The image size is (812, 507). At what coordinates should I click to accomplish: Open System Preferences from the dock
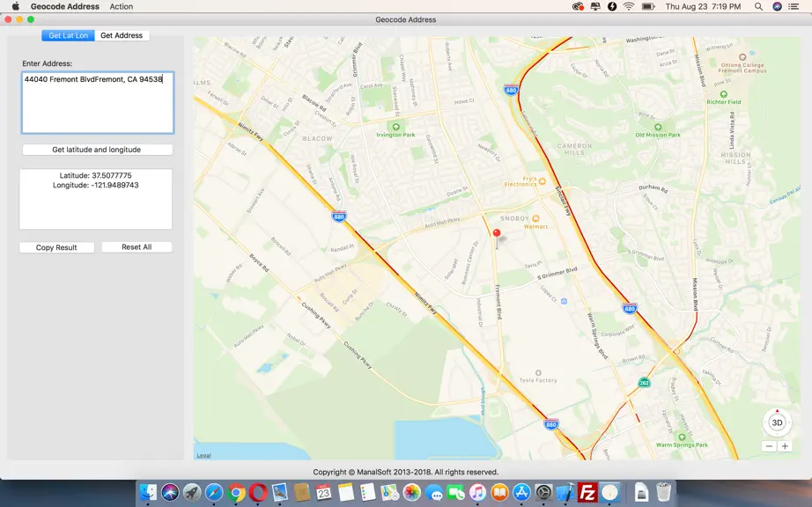click(543, 492)
